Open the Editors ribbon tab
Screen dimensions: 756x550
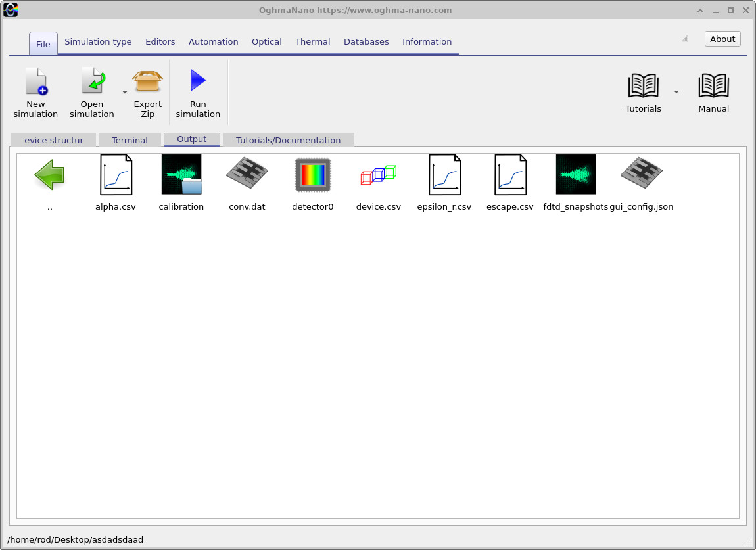click(x=160, y=42)
